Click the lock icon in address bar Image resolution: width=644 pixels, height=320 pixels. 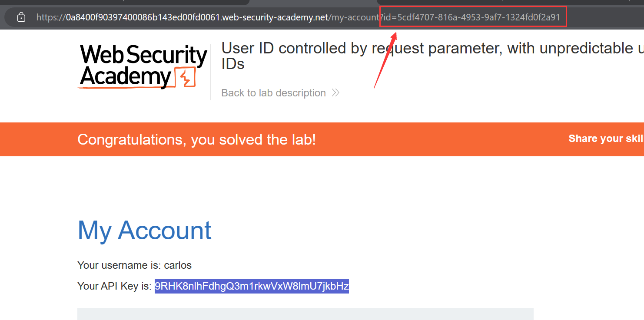point(21,17)
